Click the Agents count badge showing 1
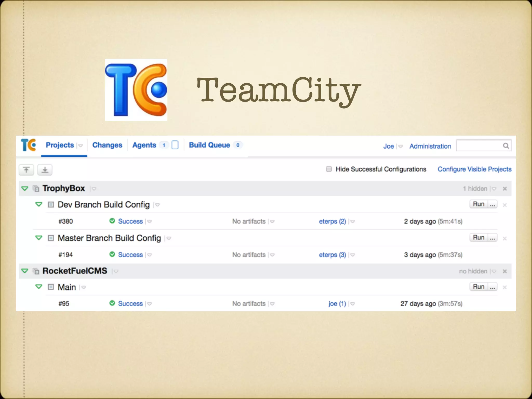The width and height of the screenshot is (532, 399). (x=164, y=145)
